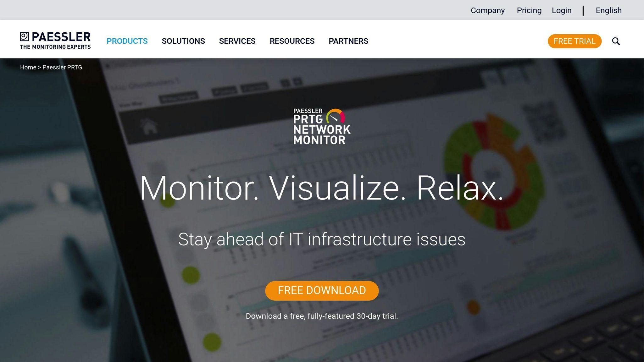Click the FREE DOWNLOAD button
This screenshot has height=362, width=644.
[x=322, y=290]
